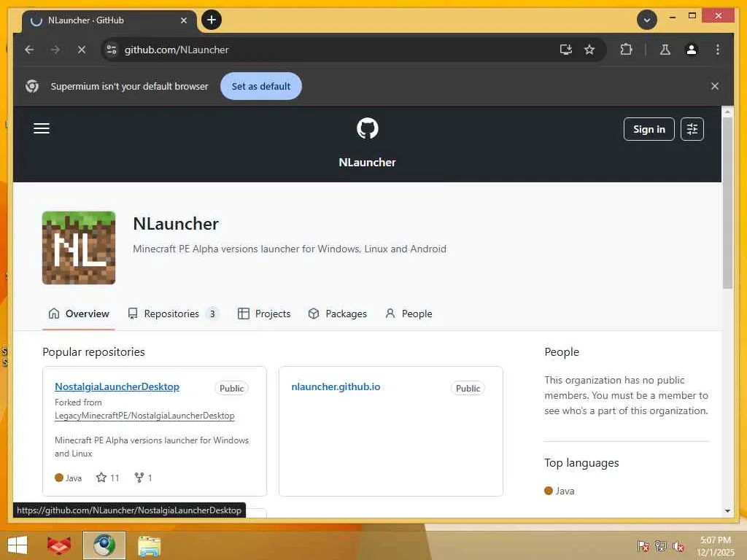Screen dimensions: 747x560
Task: Click the star count 11 on NostalgiaLauncherDesktop
Action: [x=108, y=478]
